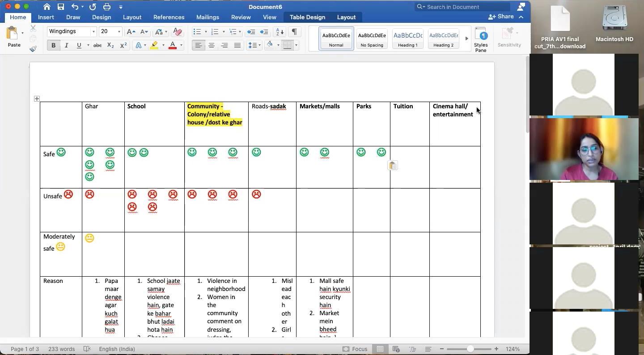Click the red font color swatch
This screenshot has width=644, height=355.
click(172, 45)
